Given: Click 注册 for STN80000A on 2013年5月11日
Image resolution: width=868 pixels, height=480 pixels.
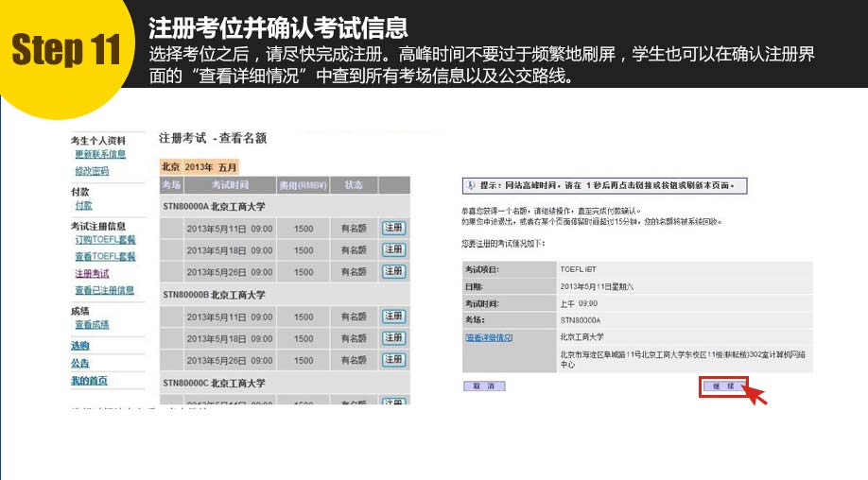Looking at the screenshot, I should [393, 228].
